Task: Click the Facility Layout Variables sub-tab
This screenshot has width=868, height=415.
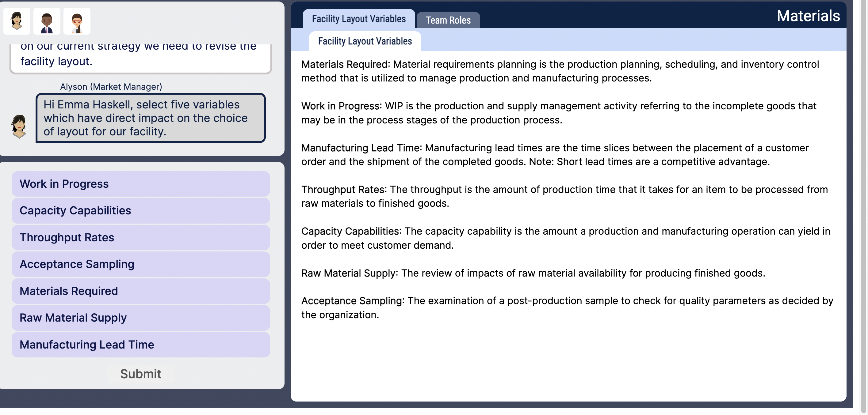Action: click(365, 41)
